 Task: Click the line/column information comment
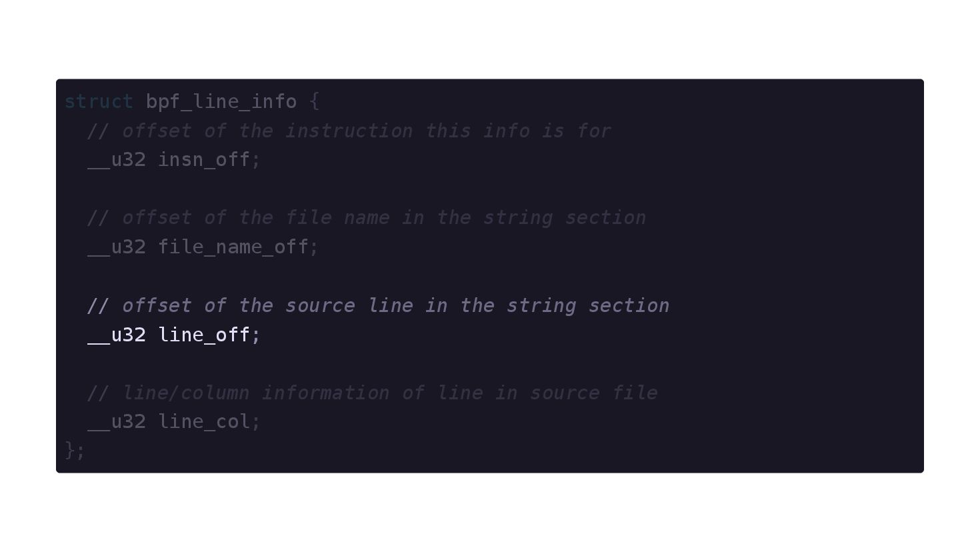pyautogui.click(x=373, y=393)
